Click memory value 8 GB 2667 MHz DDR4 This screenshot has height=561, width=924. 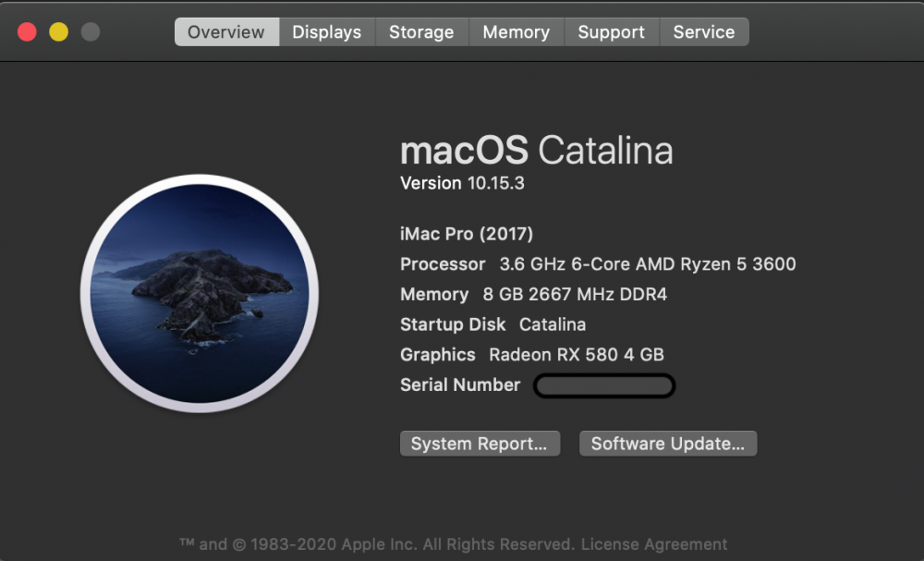tap(575, 294)
